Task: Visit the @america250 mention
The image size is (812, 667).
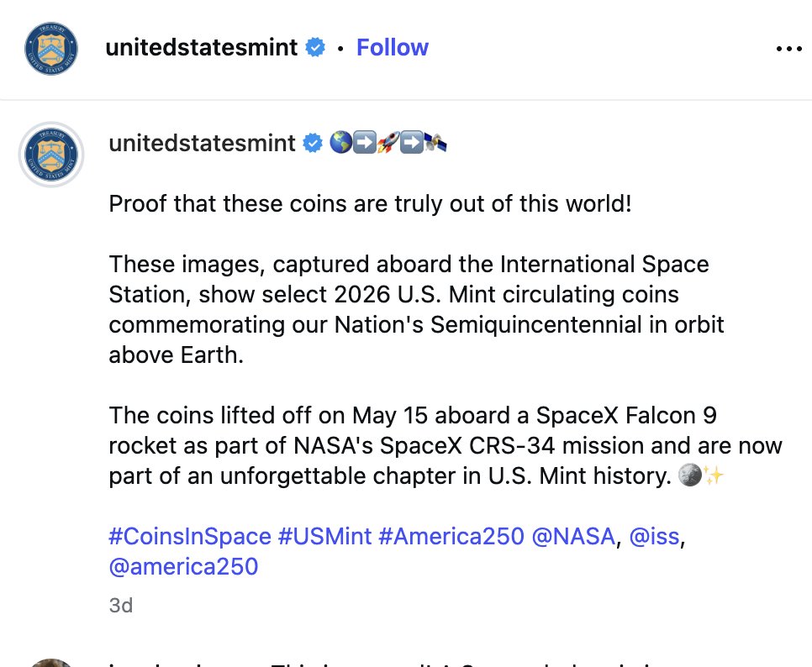Action: pos(183,566)
